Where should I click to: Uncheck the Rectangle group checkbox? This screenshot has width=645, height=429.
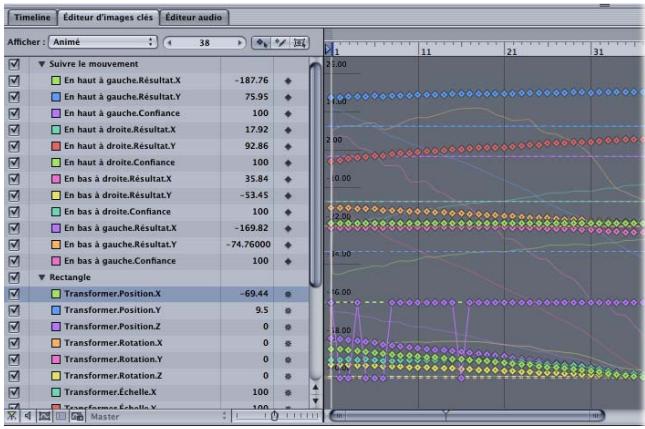tap(14, 277)
